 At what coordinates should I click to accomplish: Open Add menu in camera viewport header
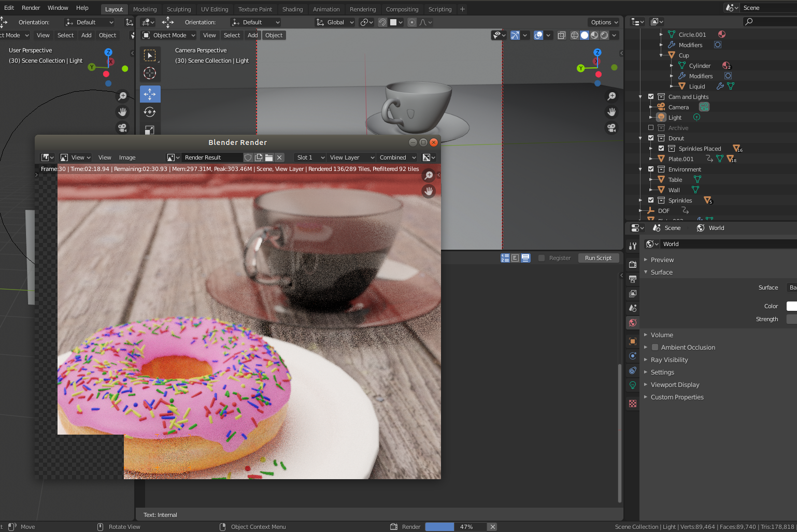[252, 35]
